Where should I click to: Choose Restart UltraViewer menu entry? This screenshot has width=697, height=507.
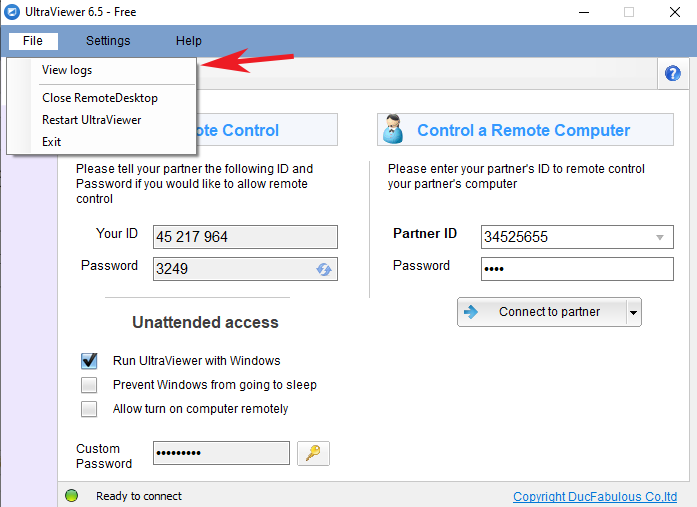pyautogui.click(x=92, y=120)
